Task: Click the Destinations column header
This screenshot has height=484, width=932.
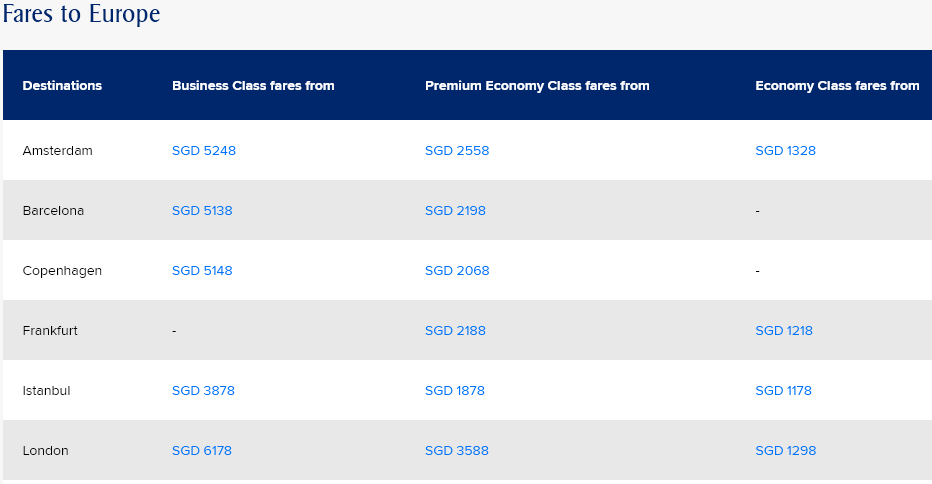Action: pos(62,86)
